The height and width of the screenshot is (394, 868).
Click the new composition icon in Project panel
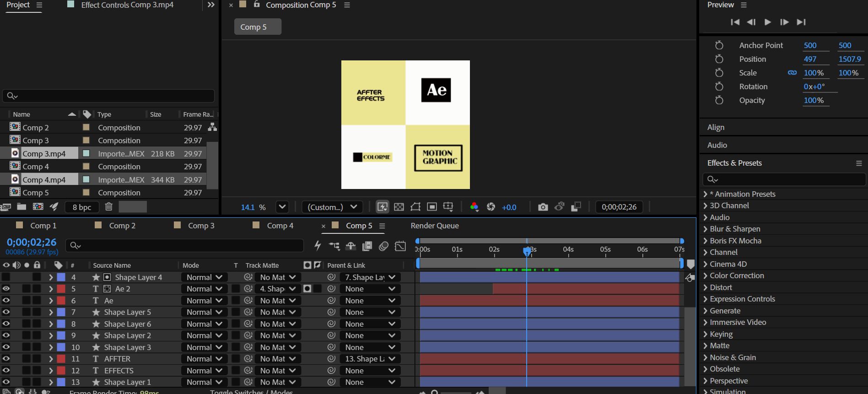pyautogui.click(x=38, y=207)
